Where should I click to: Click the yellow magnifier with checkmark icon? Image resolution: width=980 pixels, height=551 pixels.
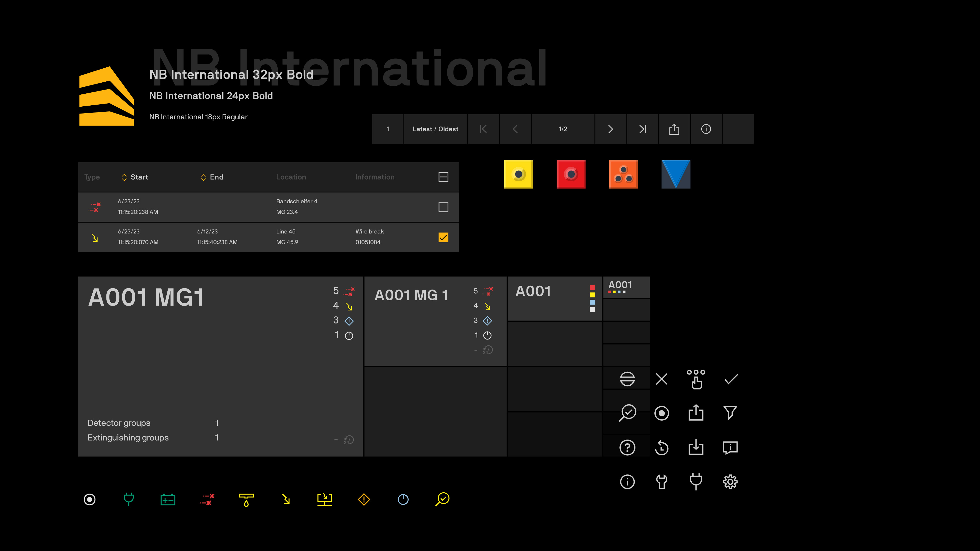tap(443, 499)
